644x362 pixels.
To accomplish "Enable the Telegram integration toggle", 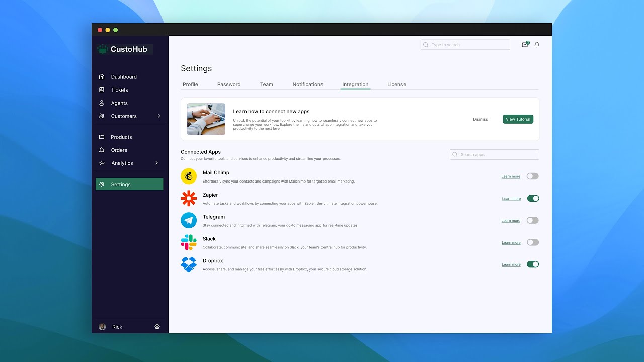I will (532, 220).
